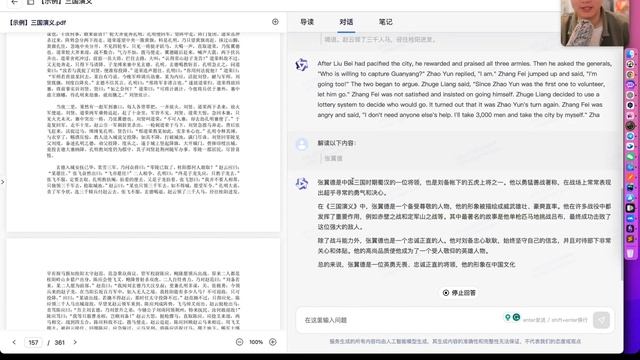This screenshot has height=360, width=640.
Task: Click the plus icon beside 三国演义.pdf
Action: click(275, 22)
